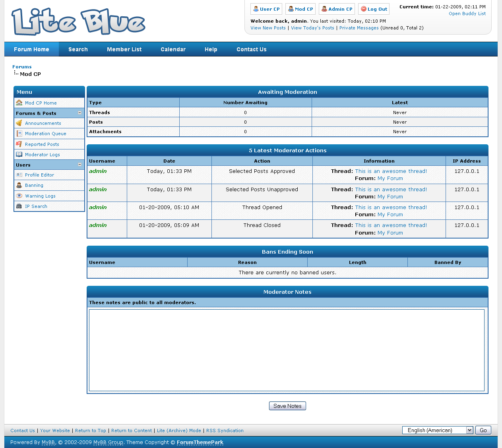
Task: Click the Banning user icon
Action: pyautogui.click(x=19, y=185)
